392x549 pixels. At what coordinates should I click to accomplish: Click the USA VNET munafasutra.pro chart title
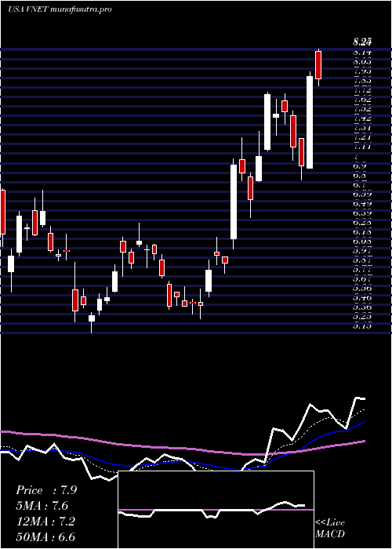pyautogui.click(x=60, y=9)
